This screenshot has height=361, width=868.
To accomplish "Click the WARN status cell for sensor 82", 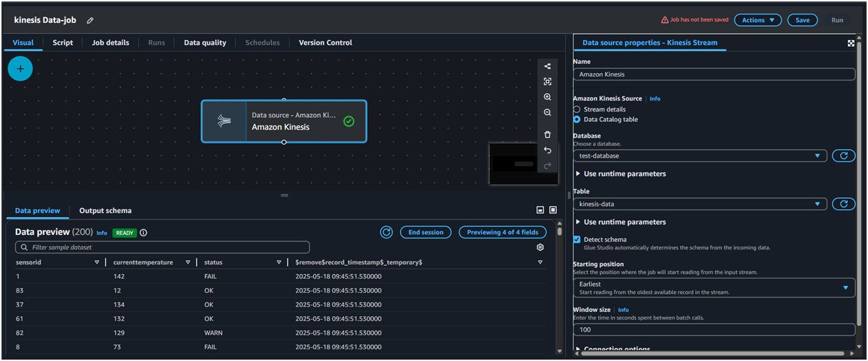I will 213,333.
